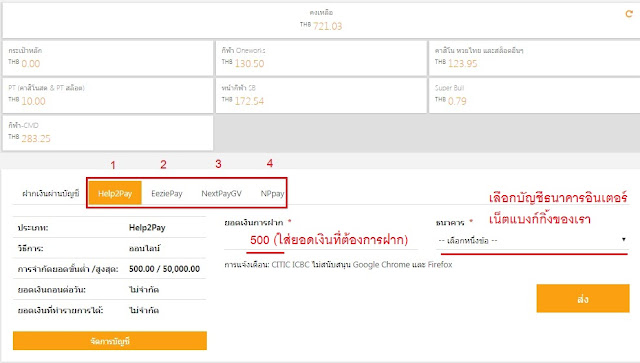Click the orange จัดการบัญชี button
The image size is (640, 363).
coord(110,341)
